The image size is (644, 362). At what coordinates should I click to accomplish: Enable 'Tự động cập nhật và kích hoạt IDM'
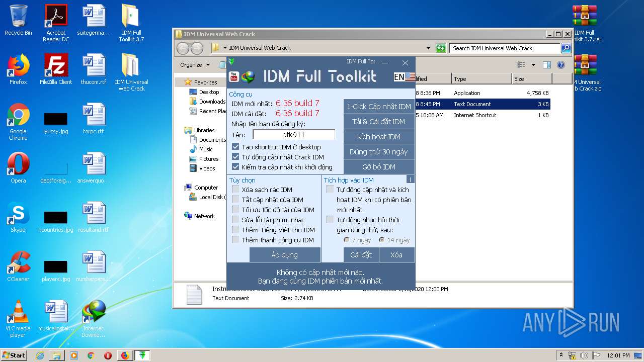[x=330, y=190]
